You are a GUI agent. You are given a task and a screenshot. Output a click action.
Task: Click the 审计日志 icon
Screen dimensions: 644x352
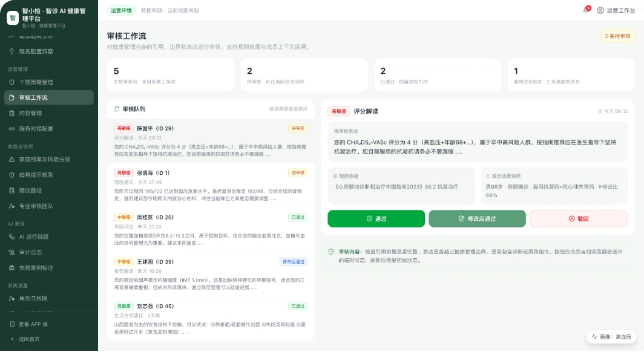(11, 252)
